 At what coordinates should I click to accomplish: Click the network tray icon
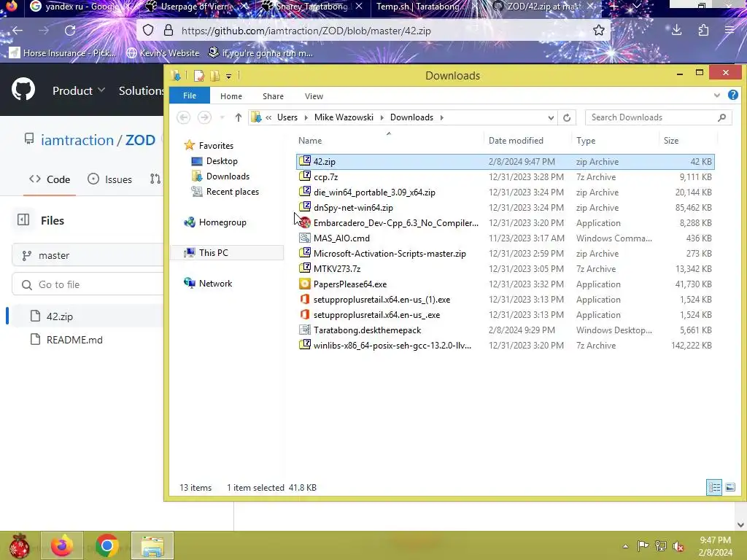coord(661,546)
